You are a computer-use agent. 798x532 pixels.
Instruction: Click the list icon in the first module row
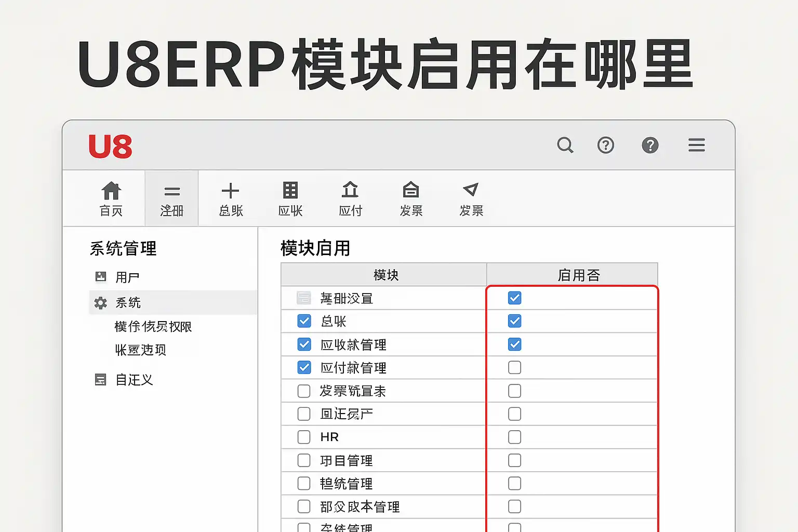pos(304,298)
